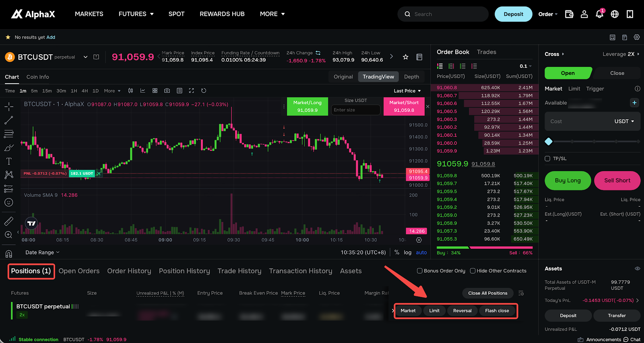The width and height of the screenshot is (644, 343).
Task: Open the user profile icon
Action: [584, 14]
